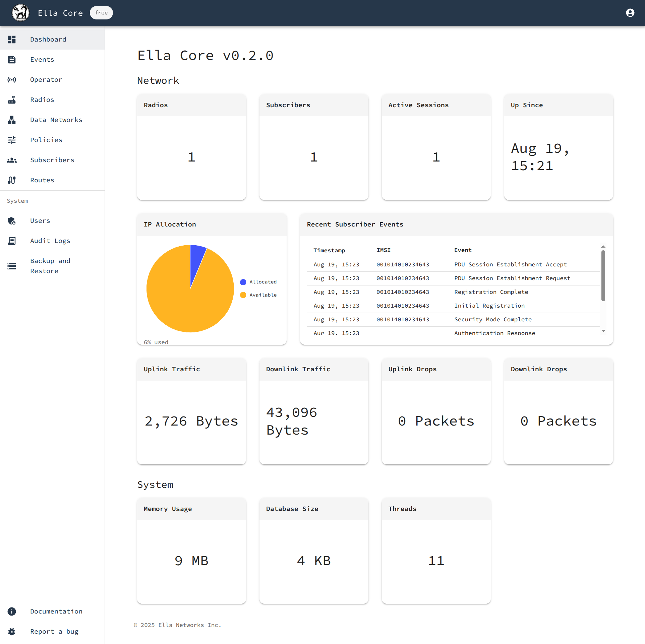The image size is (645, 644).
Task: Select the Subscribers people icon
Action: [12, 160]
